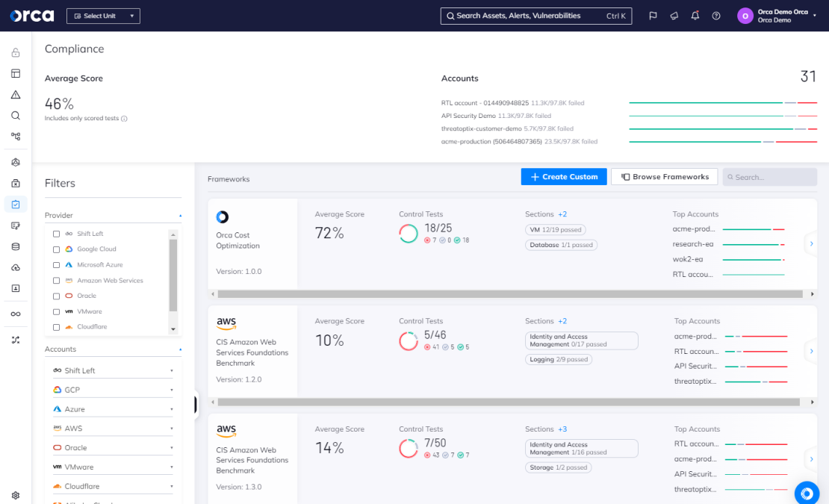The image size is (829, 504).
Task: Click the purple user avatar
Action: coord(745,16)
